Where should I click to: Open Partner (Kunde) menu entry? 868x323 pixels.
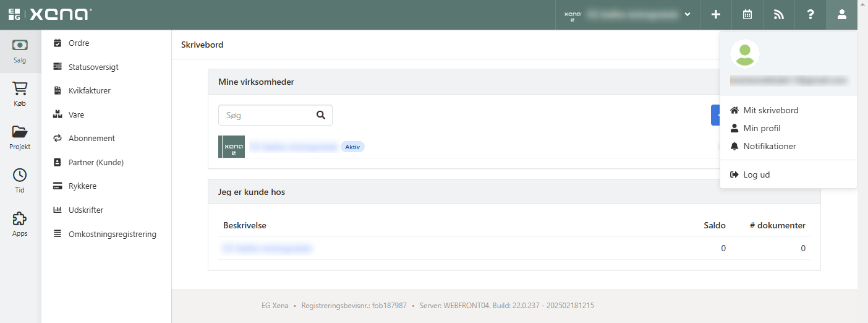(96, 163)
